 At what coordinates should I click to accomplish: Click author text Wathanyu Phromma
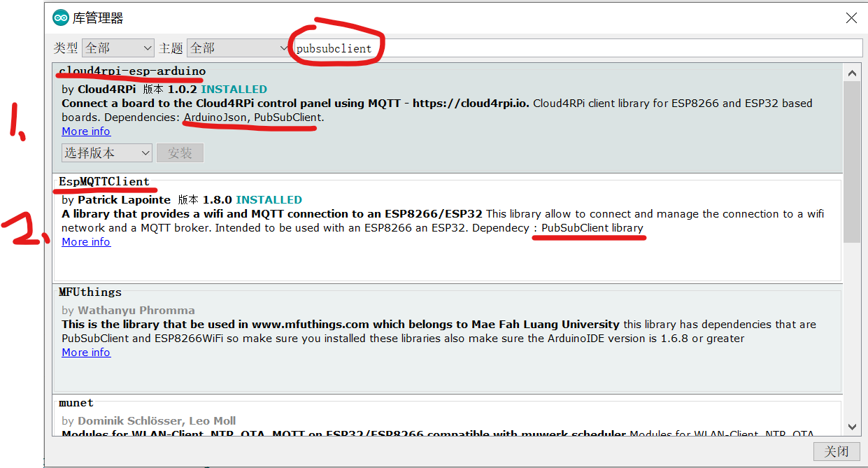[x=136, y=311]
